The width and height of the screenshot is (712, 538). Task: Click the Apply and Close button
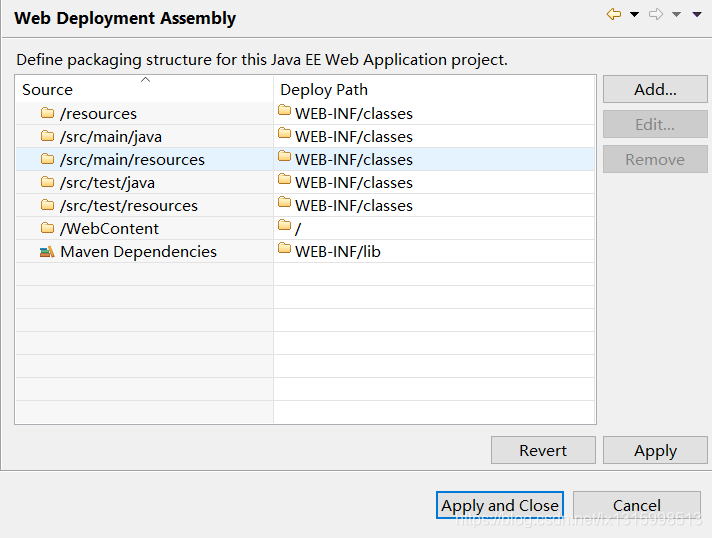tap(500, 505)
